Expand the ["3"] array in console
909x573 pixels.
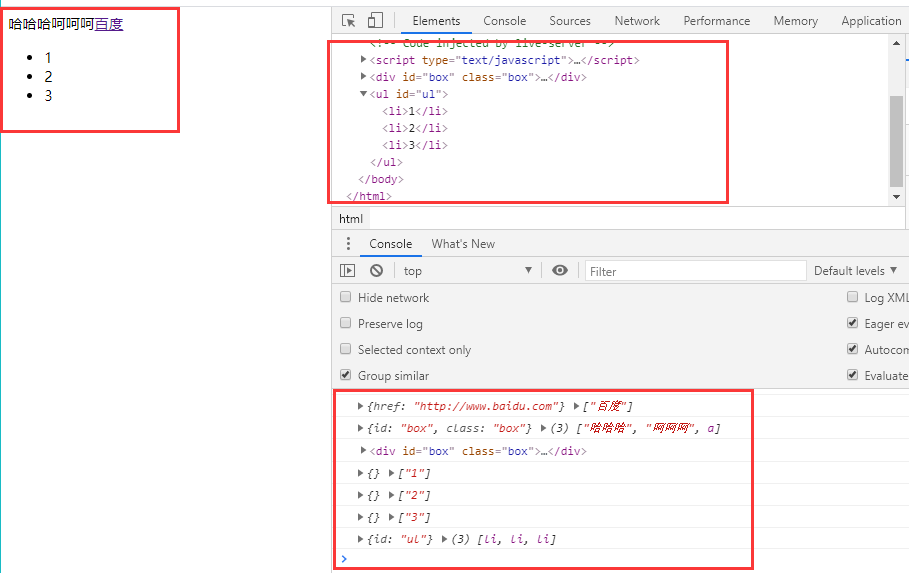[x=391, y=517]
